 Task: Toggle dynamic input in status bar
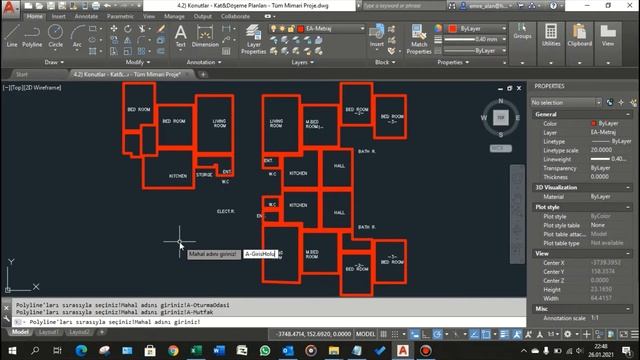point(414,334)
